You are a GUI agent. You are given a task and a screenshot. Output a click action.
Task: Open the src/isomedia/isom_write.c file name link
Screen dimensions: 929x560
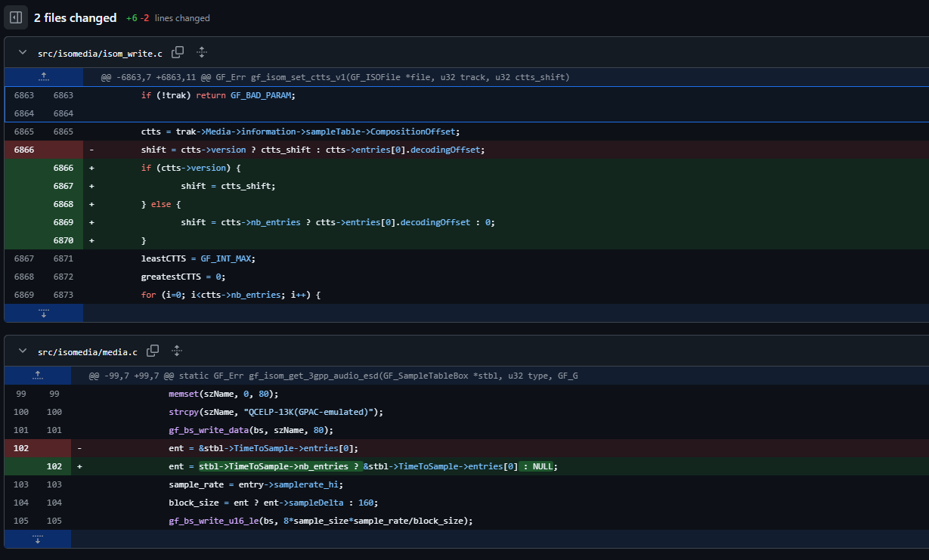pos(100,53)
